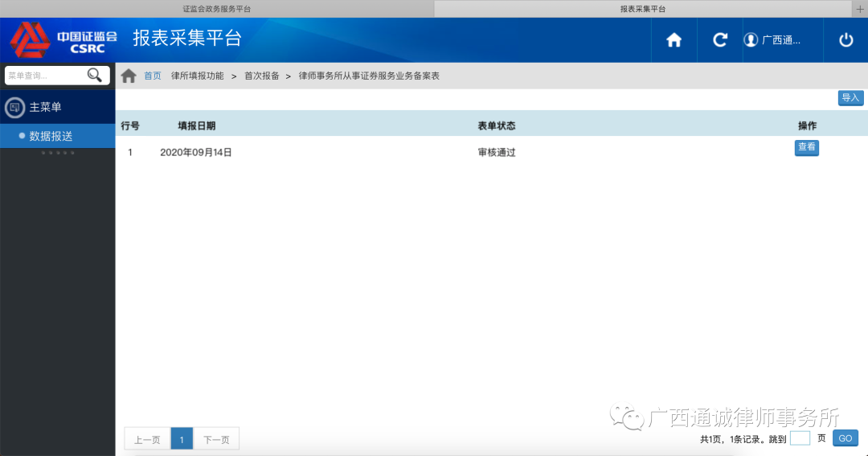Click the 报表采集平台 header title
This screenshot has width=868, height=456.
(x=187, y=39)
